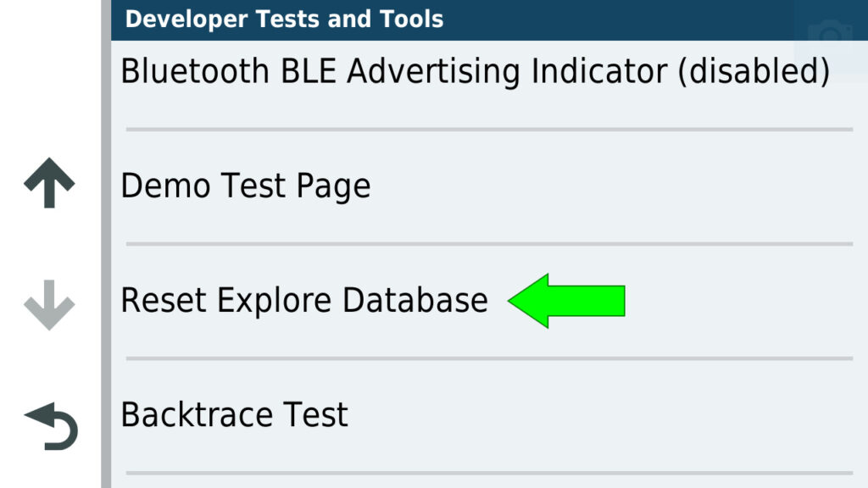Select Reset Explore Database
868x488 pixels.
coord(304,301)
